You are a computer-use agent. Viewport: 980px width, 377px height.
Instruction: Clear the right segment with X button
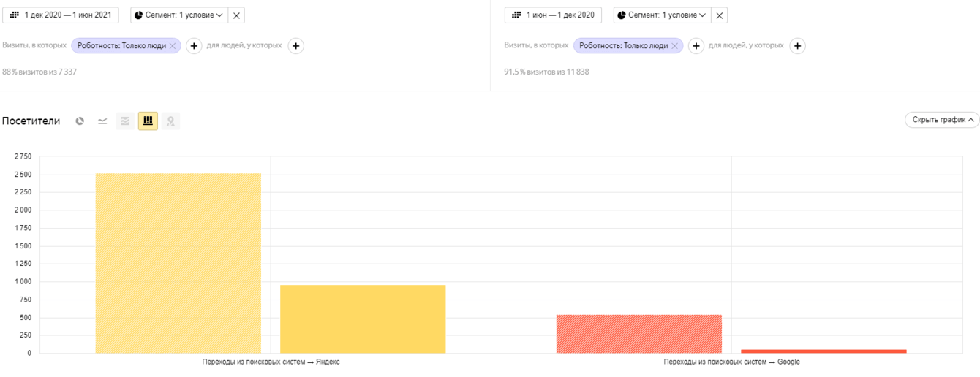[719, 15]
